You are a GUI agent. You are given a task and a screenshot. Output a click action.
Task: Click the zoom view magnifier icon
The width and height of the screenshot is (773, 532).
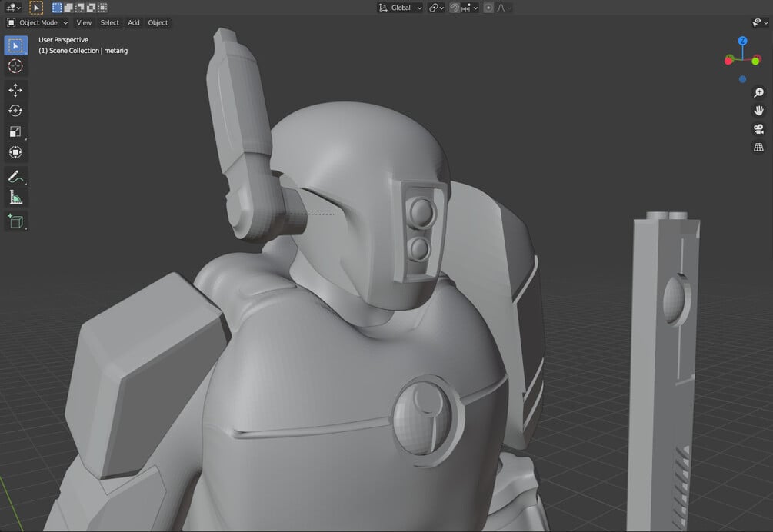[758, 92]
